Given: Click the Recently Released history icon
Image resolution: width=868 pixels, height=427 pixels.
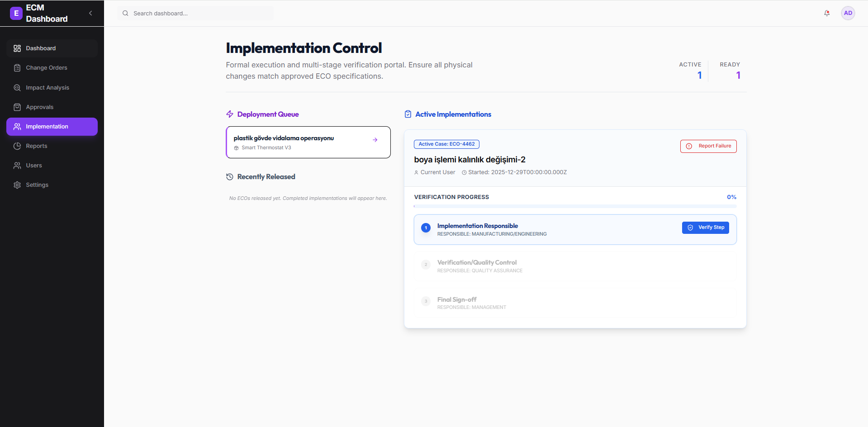Looking at the screenshot, I should (230, 177).
